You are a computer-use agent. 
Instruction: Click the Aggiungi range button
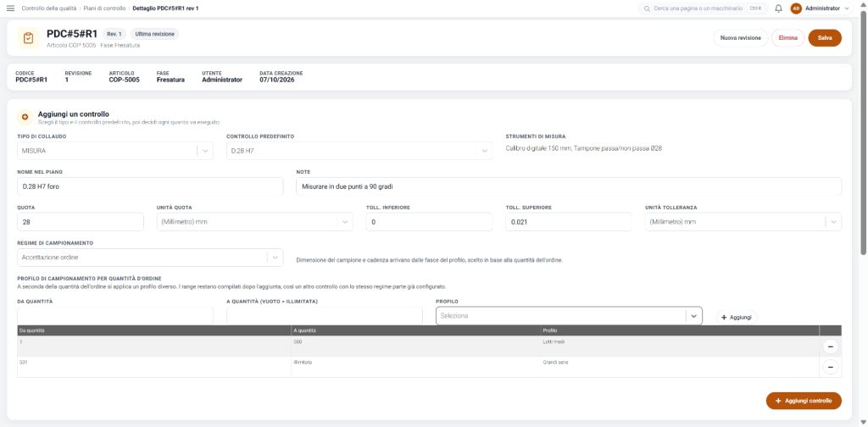pos(737,317)
